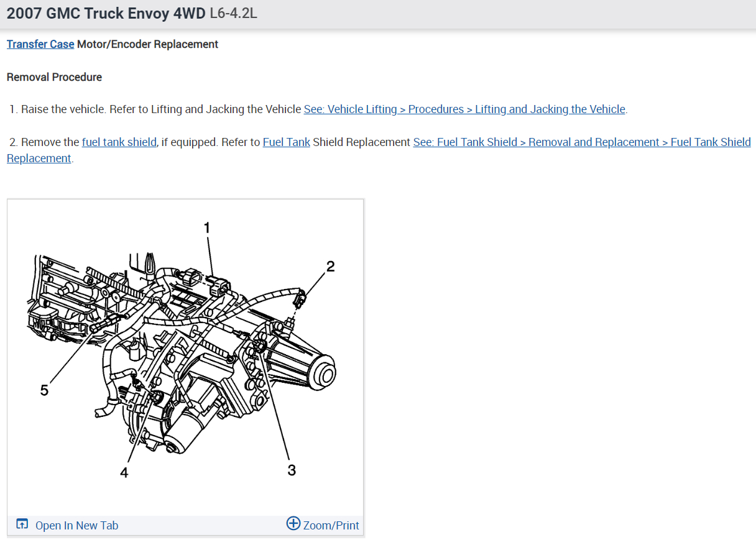Open the Transfer Case link in title
The width and height of the screenshot is (756, 540).
[x=40, y=44]
